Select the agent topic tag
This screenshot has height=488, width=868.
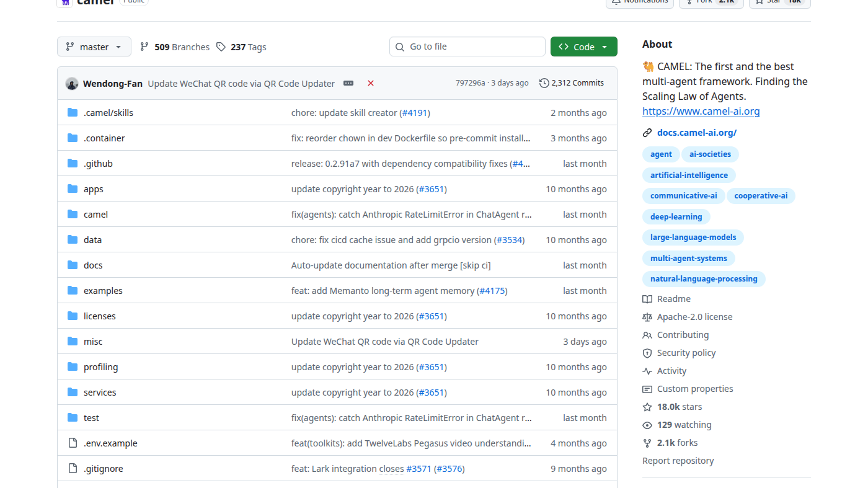[661, 154]
